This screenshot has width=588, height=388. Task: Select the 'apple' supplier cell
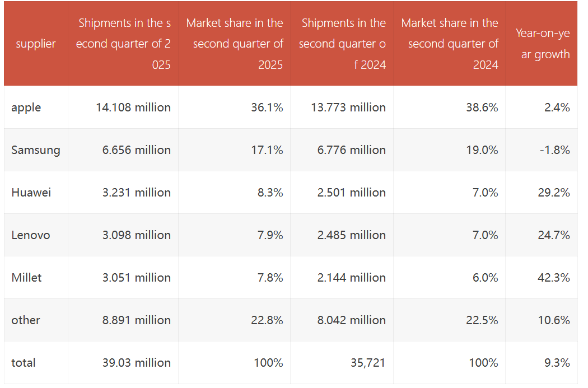tap(26, 107)
